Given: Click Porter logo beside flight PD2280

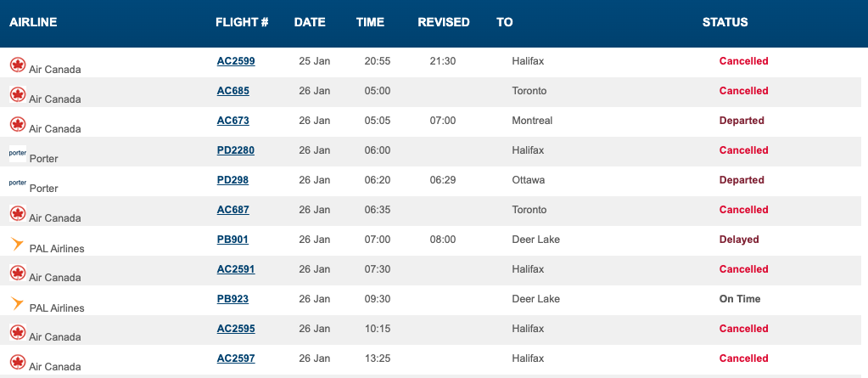Looking at the screenshot, I should (x=17, y=154).
